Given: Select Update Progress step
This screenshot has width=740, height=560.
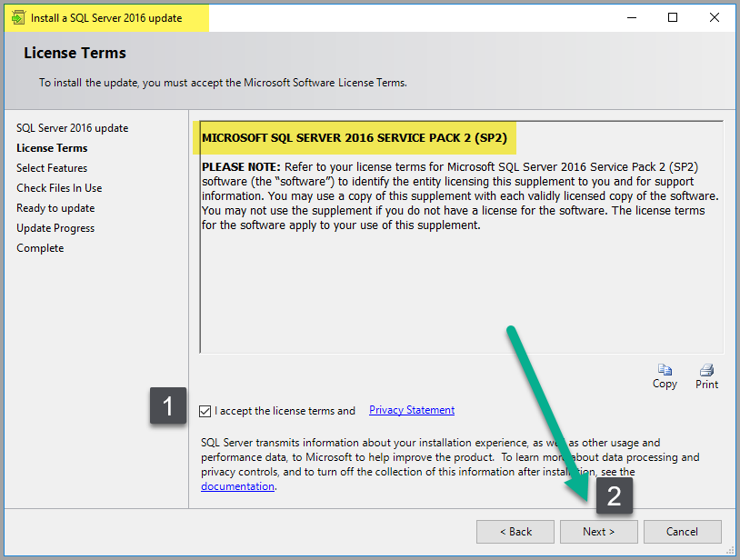Looking at the screenshot, I should point(55,228).
